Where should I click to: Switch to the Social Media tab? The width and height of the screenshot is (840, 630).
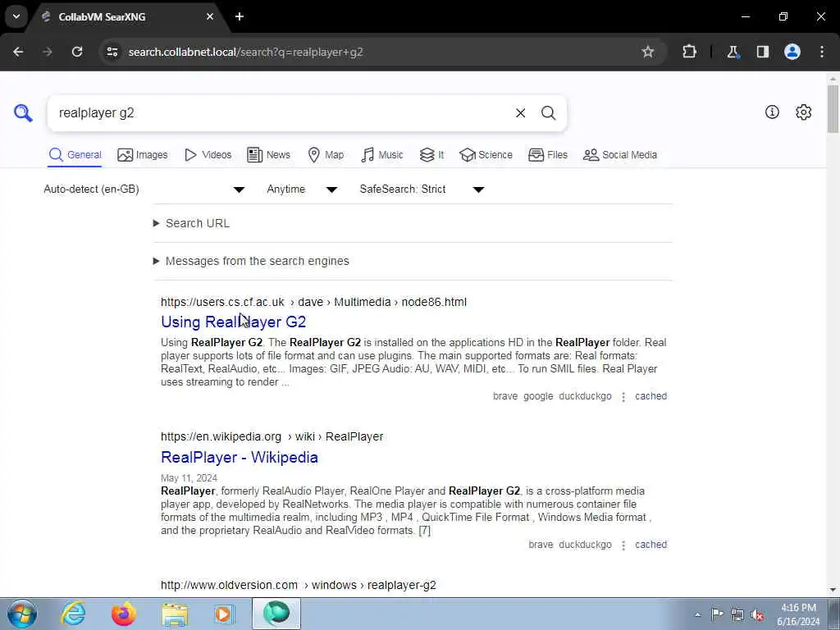pos(620,155)
